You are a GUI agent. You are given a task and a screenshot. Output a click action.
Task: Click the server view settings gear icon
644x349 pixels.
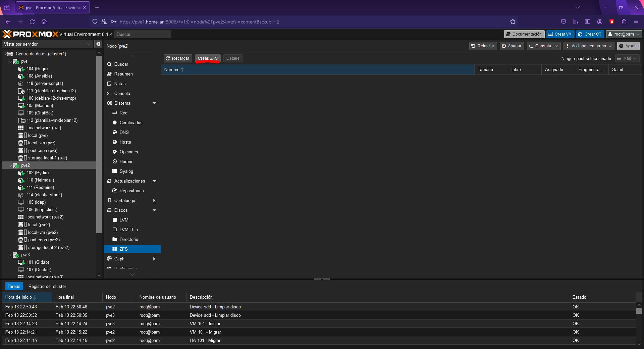[x=98, y=44]
